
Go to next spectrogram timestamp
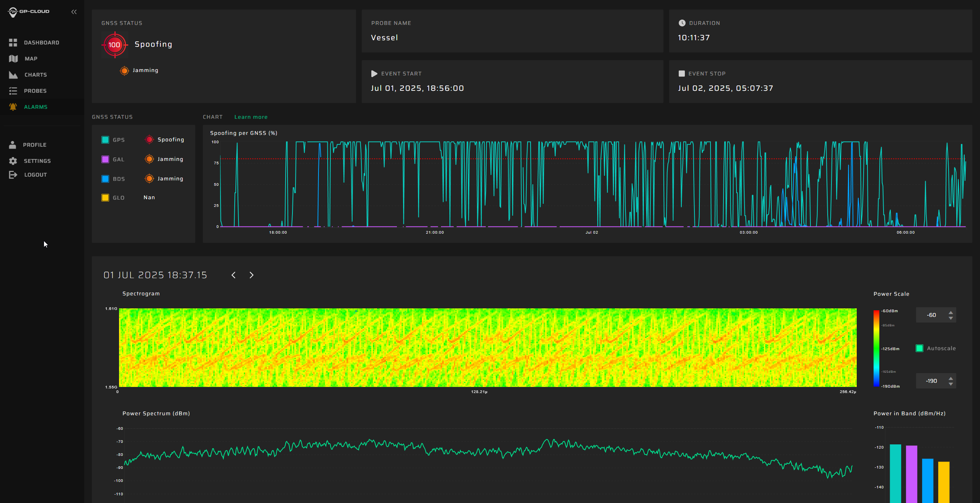(252, 275)
